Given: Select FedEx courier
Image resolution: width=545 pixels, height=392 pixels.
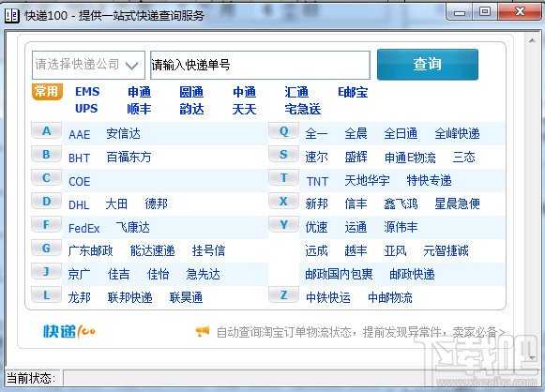Looking at the screenshot, I should click(84, 228).
